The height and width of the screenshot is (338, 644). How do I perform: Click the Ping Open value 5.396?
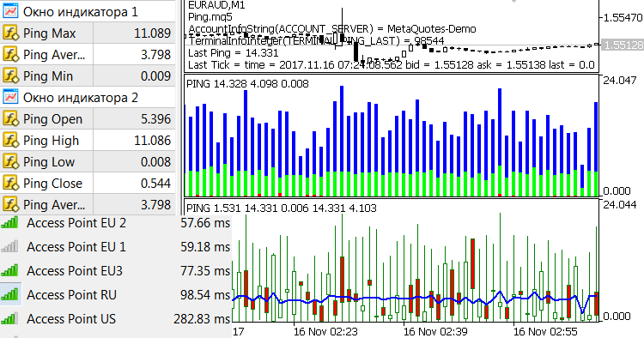(155, 119)
